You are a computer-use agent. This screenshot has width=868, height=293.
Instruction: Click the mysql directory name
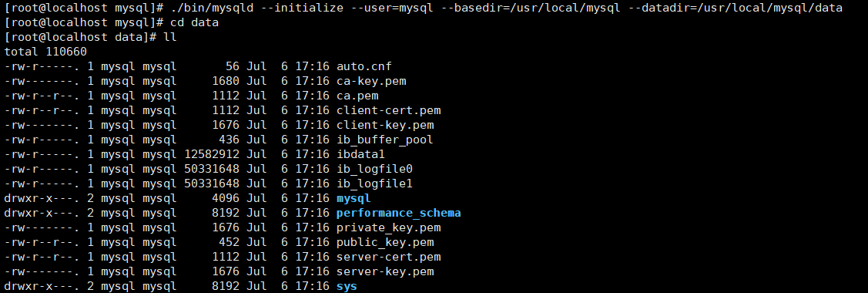click(354, 198)
